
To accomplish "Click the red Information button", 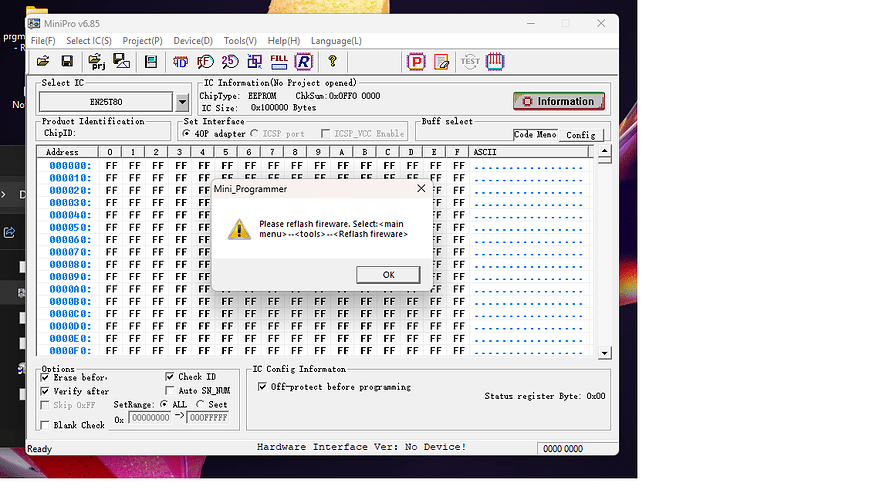I will coord(559,101).
